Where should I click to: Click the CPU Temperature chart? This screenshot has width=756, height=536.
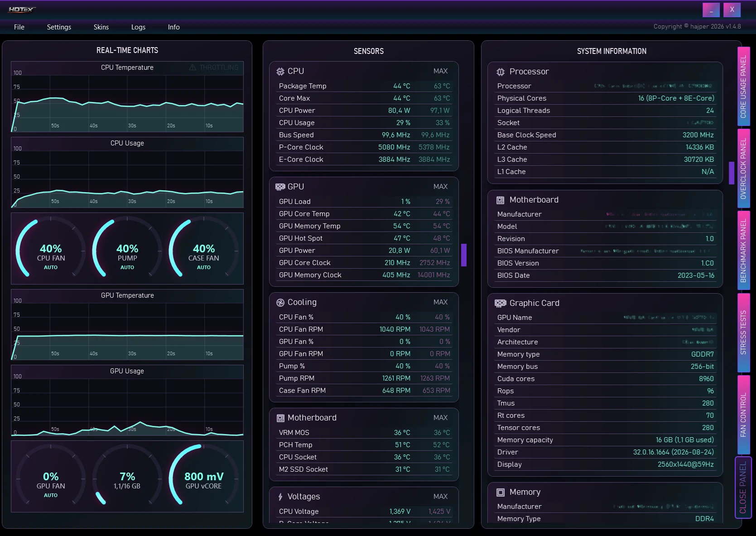click(x=127, y=97)
